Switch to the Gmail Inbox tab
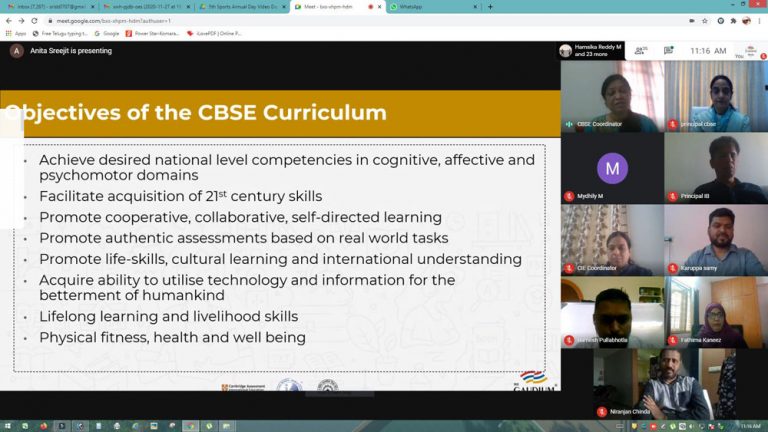The image size is (768, 432). point(50,7)
